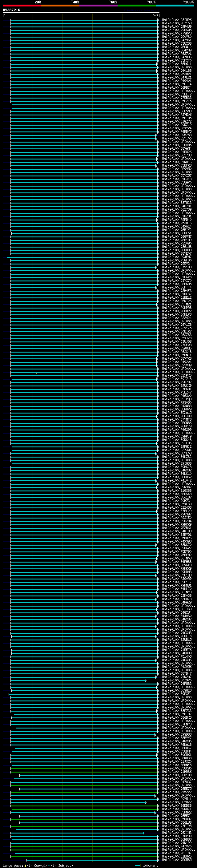Select the UniRef100_B6K6J1 label

click(x=176, y=64)
